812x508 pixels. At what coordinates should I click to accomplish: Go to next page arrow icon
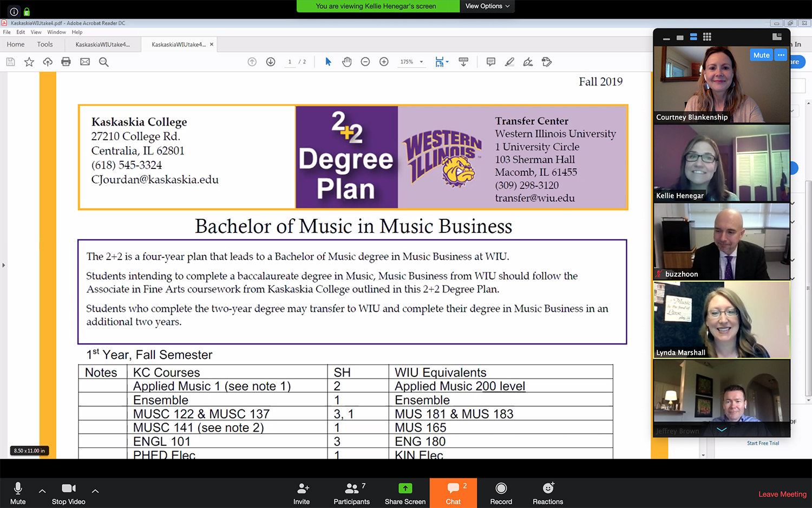271,62
